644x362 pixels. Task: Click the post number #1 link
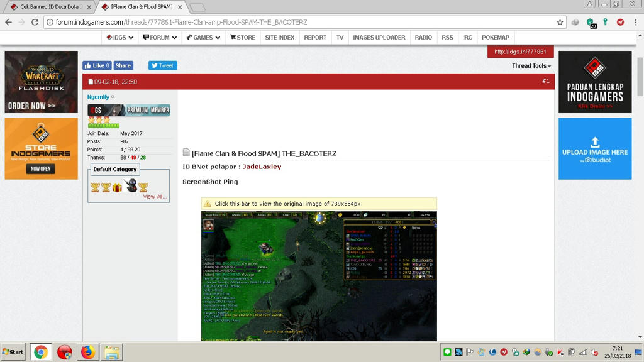click(545, 81)
